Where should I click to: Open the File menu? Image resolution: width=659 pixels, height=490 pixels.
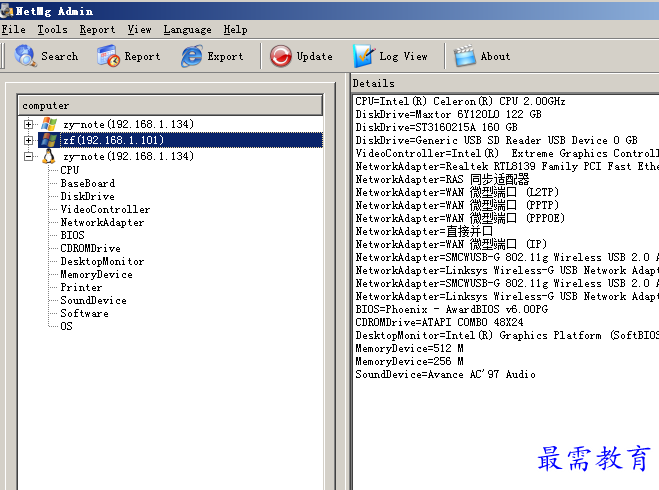click(x=13, y=29)
